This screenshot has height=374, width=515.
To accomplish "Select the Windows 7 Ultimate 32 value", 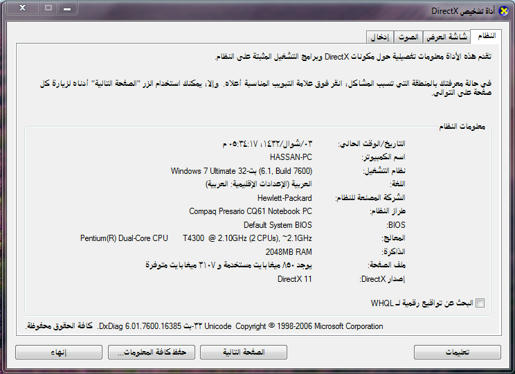I will click(x=242, y=171).
